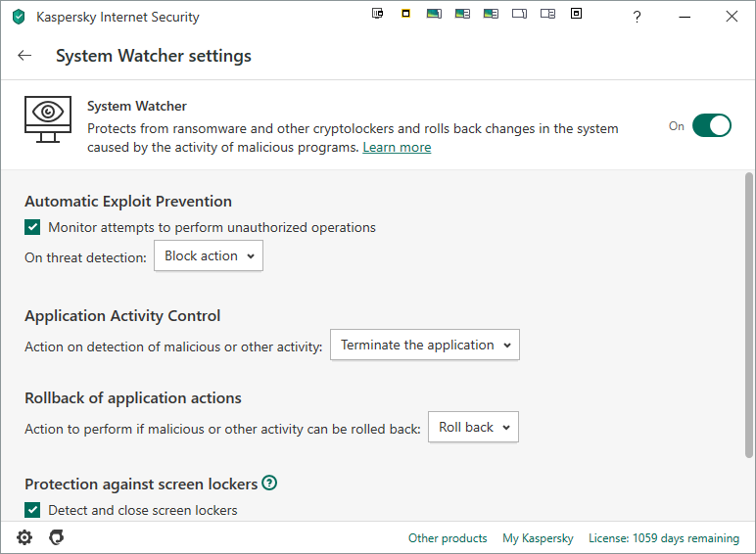Click the Rollback of application actions heading
This screenshot has width=756, height=554.
pos(133,398)
